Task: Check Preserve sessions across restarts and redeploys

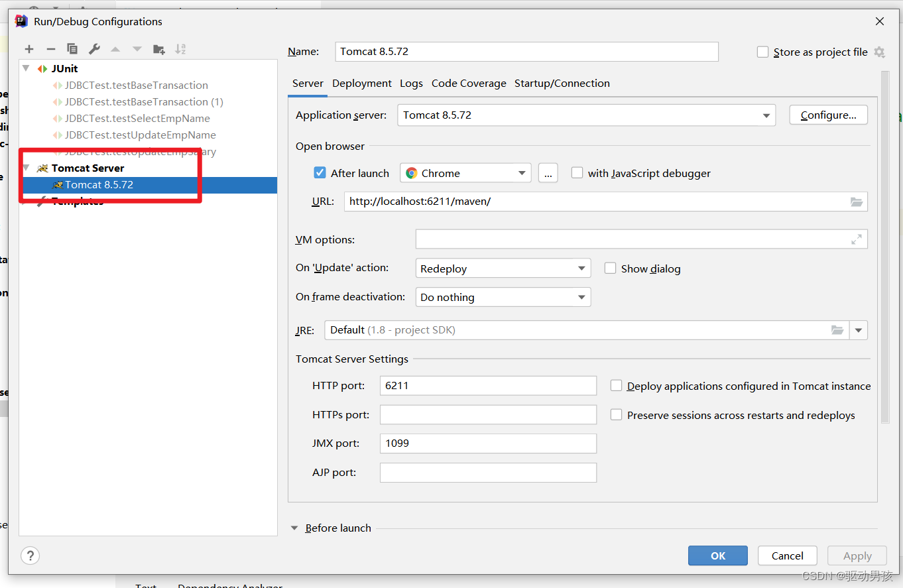Action: 616,414
